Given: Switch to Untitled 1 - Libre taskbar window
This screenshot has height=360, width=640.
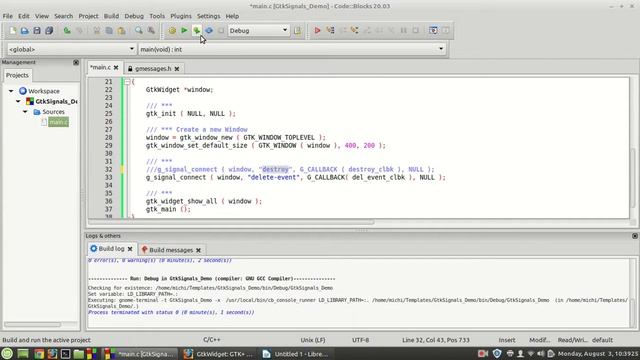Looking at the screenshot, I should click(297, 354).
